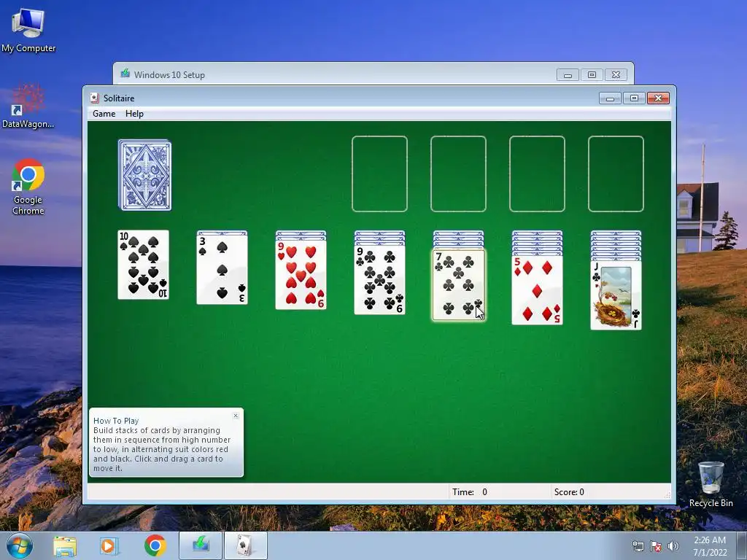Maximize the Windows 10 Setup window
Image resolution: width=747 pixels, height=560 pixels.
tap(592, 75)
